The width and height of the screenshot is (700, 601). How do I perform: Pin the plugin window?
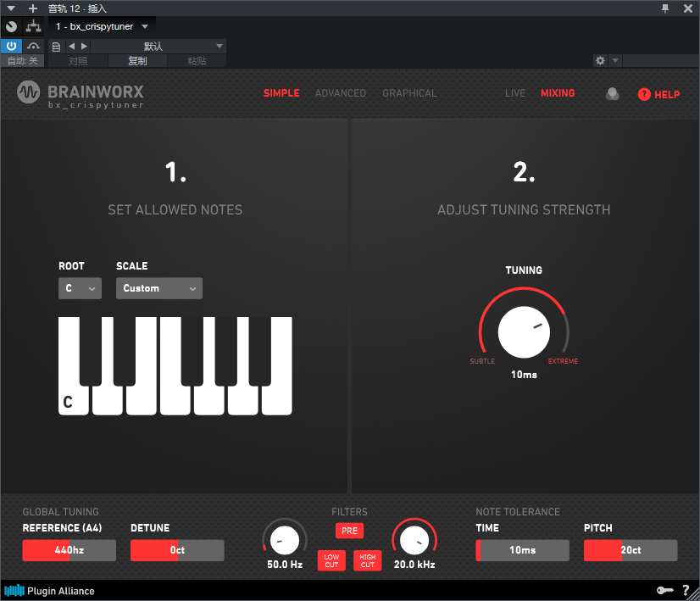665,8
